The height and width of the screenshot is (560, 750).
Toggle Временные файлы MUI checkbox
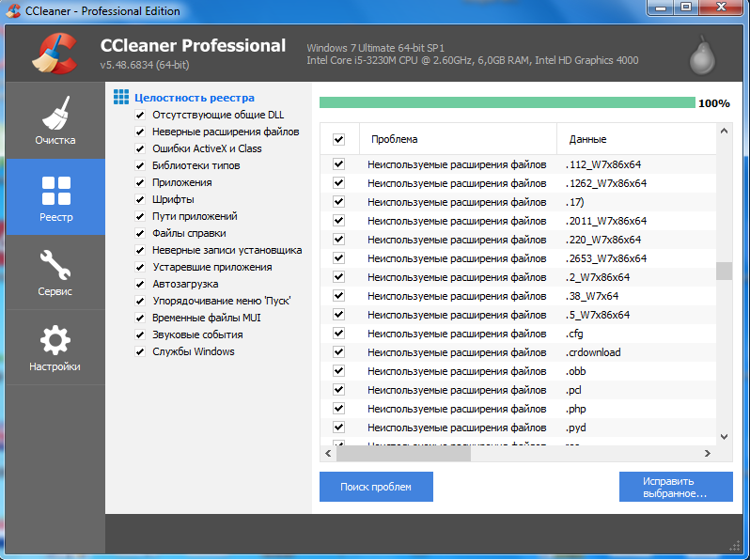(140, 318)
